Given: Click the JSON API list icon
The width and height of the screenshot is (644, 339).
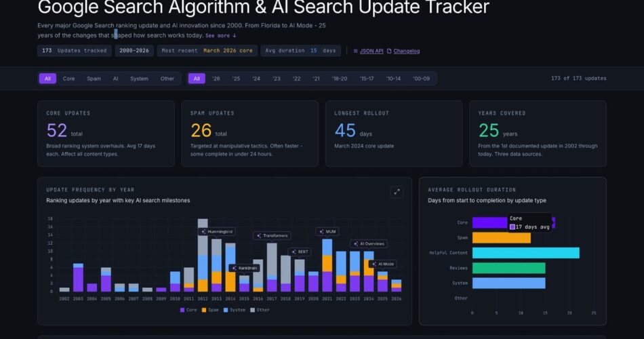Looking at the screenshot, I should [356, 51].
